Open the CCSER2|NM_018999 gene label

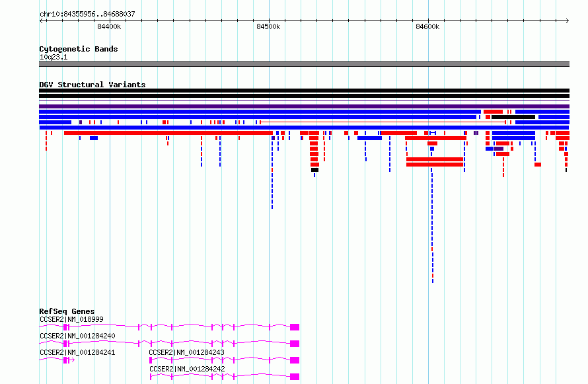pos(71,319)
